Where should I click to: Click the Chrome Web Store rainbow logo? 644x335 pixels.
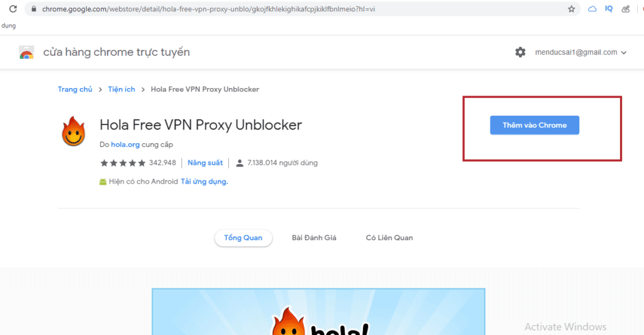coord(26,53)
